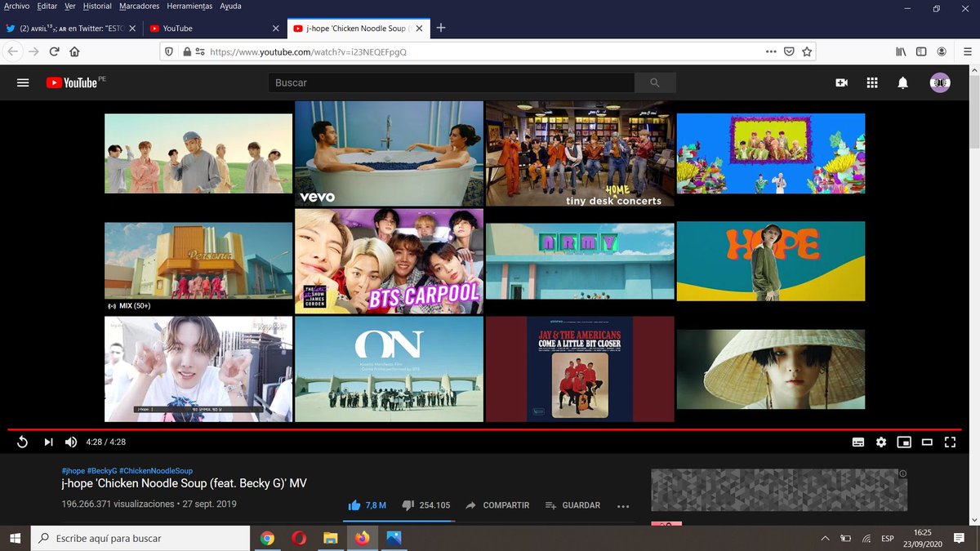Click inside the Buscar search field

point(452,82)
